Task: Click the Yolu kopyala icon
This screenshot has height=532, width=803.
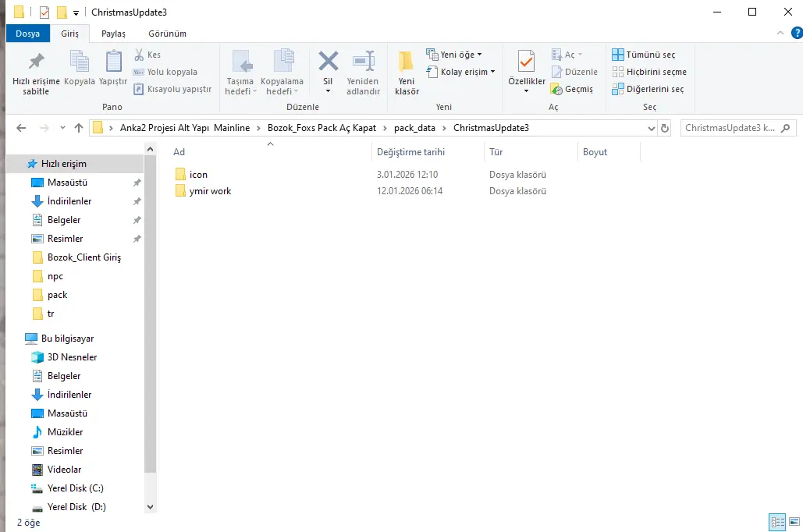Action: tap(139, 72)
